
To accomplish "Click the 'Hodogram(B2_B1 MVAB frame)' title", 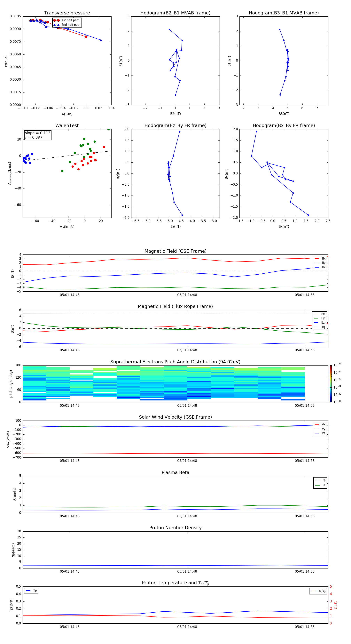I will point(175,13).
